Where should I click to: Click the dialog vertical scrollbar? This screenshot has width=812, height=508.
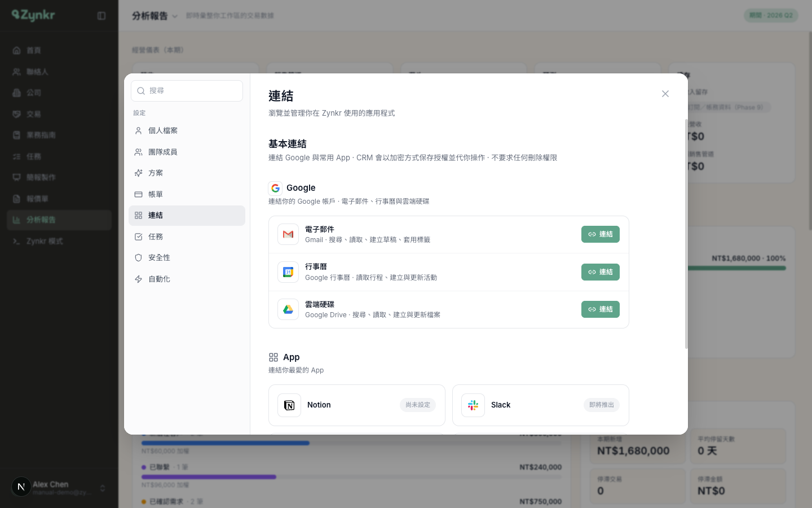pos(686,234)
